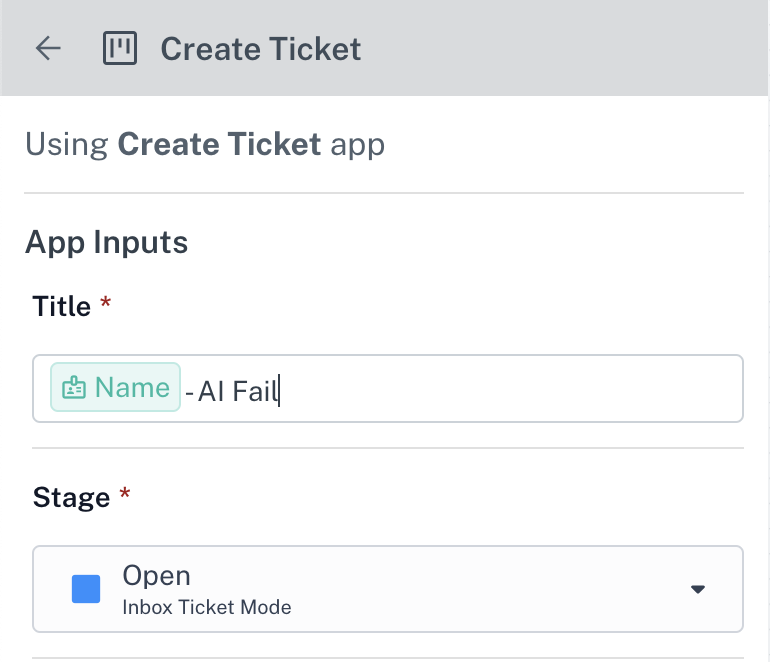Click the required asterisk beside Stage
The height and width of the screenshot is (662, 770).
pos(125,498)
